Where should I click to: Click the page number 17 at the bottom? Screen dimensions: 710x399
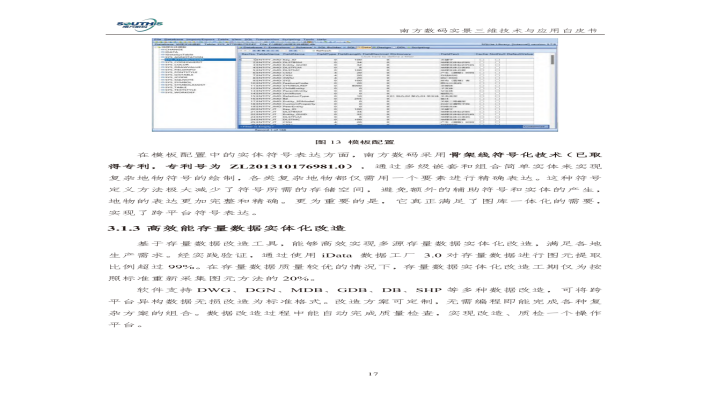point(373,374)
